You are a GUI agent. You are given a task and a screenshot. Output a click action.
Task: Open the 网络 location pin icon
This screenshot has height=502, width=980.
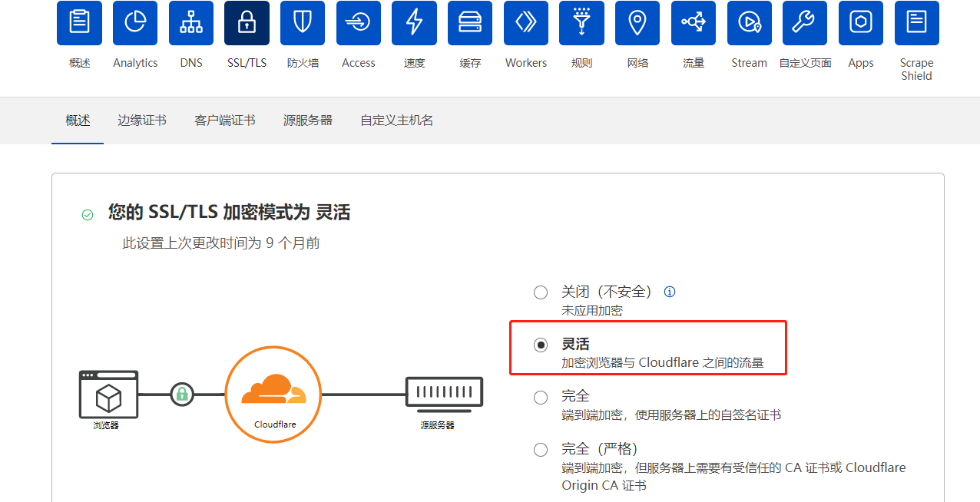tap(637, 23)
